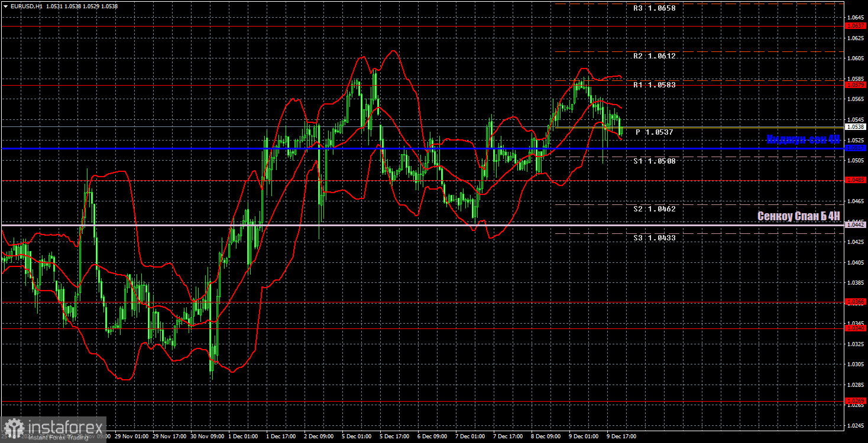868x443 pixels.
Task: Click the 1 Dec 01:00 time label
Action: pos(243,437)
